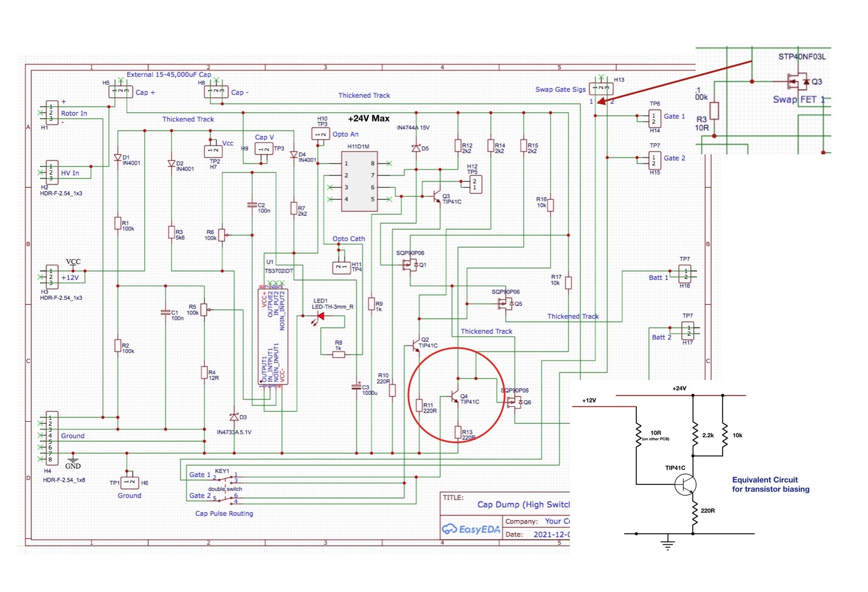Screen dimensions: 868x592
Task: Select the H5 Cap + connector
Action: tap(120, 91)
